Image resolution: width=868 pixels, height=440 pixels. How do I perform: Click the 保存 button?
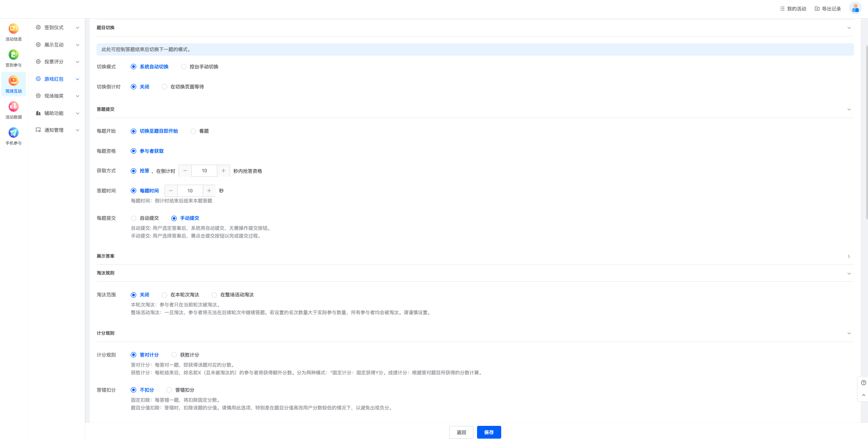pyautogui.click(x=489, y=432)
